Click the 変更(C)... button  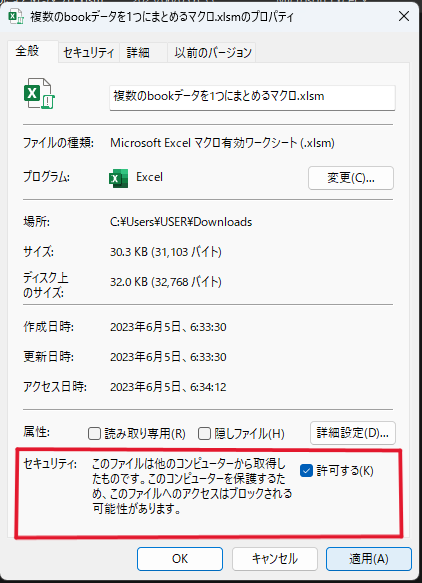tap(351, 178)
